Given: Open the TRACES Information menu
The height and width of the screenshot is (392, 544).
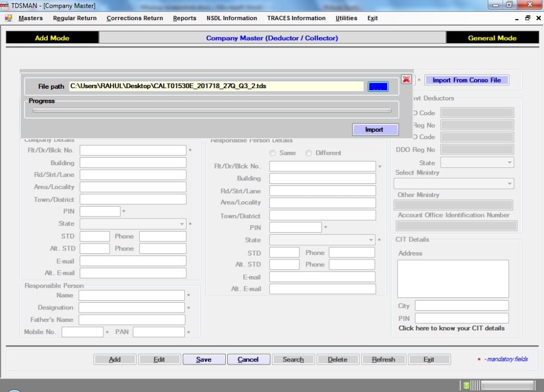Looking at the screenshot, I should pyautogui.click(x=296, y=18).
